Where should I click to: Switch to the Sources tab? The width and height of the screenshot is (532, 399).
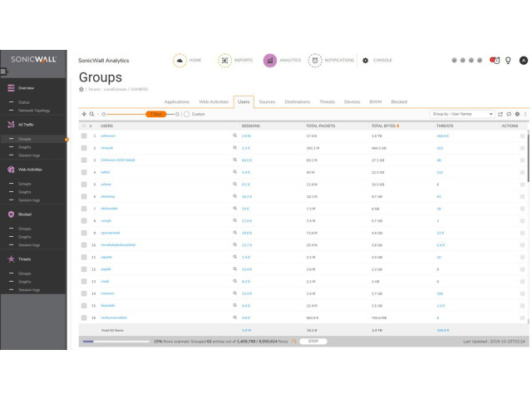click(267, 101)
